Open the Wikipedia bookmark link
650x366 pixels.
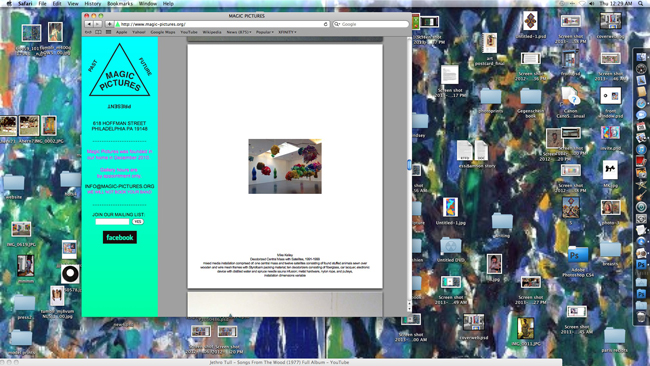tap(212, 32)
